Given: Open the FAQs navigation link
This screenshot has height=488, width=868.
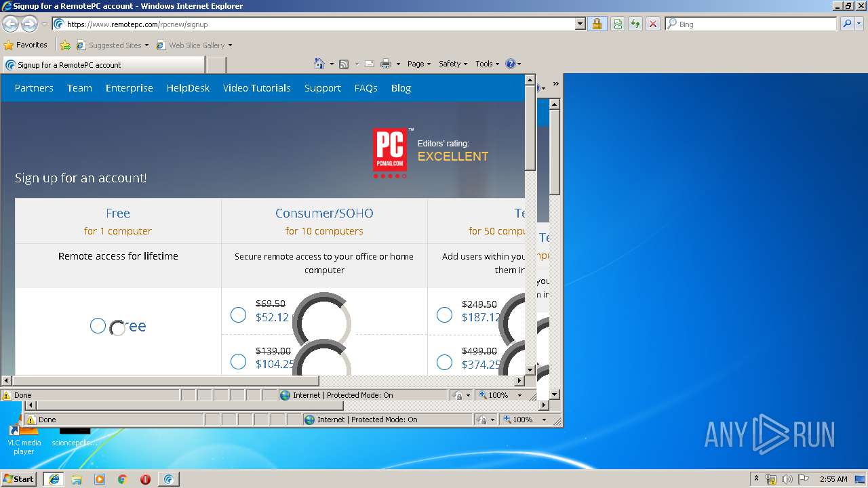Looking at the screenshot, I should pyautogui.click(x=366, y=88).
